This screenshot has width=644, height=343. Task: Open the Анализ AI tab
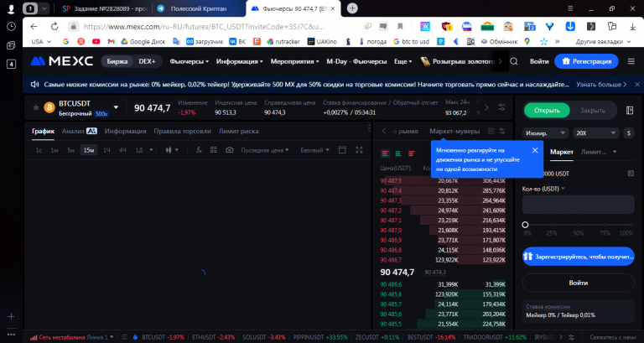point(80,131)
